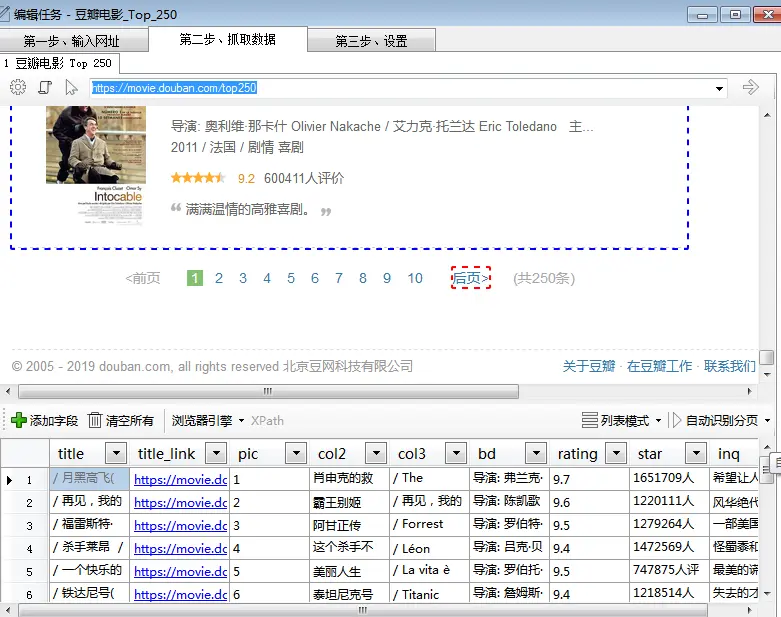Click the 9.2 rating score text
This screenshot has width=781, height=617.
246,178
